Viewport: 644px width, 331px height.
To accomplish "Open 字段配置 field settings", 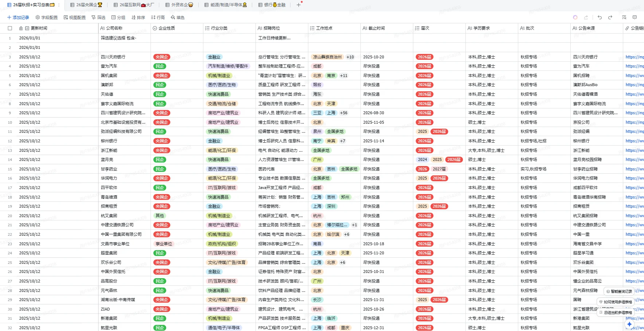I will (x=47, y=18).
